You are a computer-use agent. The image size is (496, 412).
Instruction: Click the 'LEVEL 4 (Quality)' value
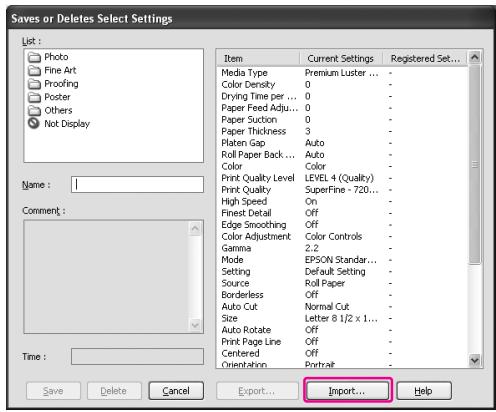pos(339,178)
